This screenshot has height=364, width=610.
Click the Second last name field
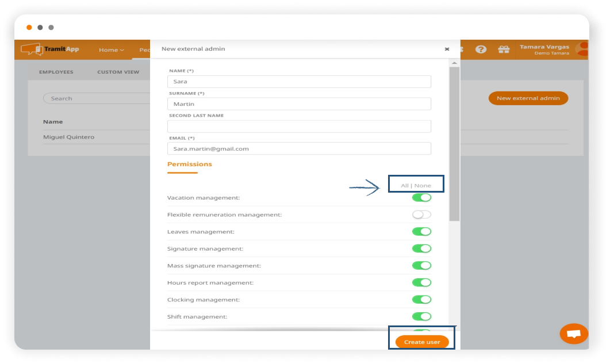(299, 127)
